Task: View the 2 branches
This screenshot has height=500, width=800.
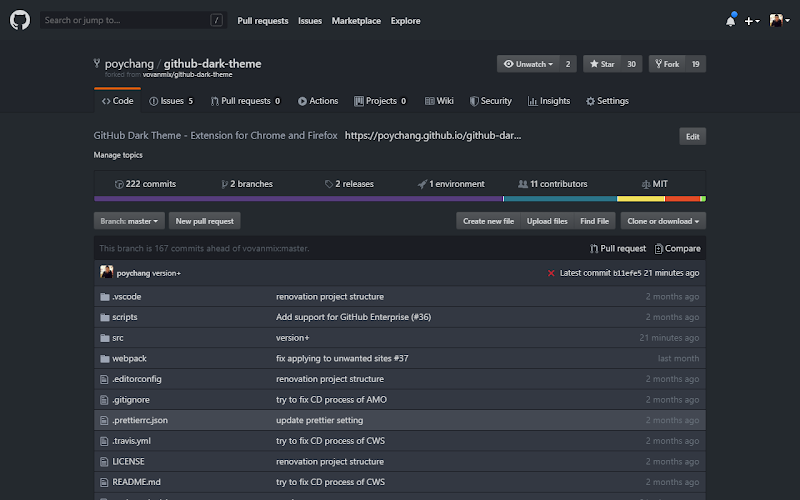Action: coord(247,184)
